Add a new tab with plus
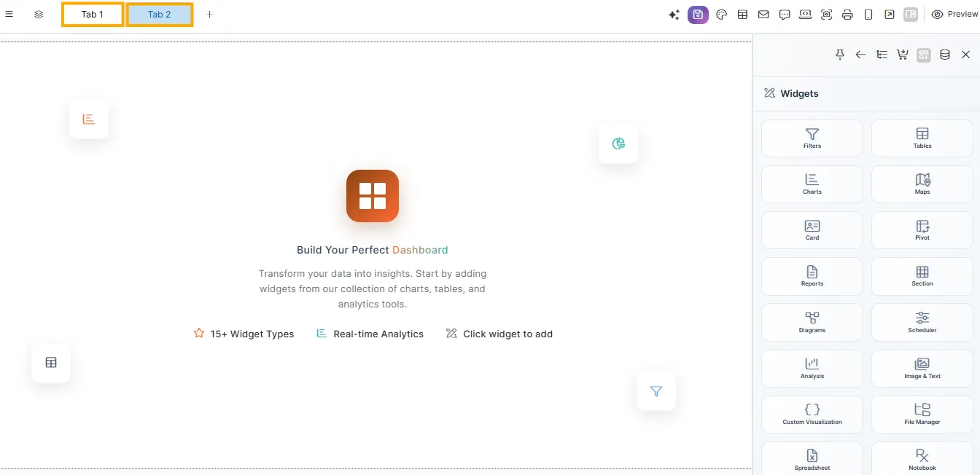 210,15
